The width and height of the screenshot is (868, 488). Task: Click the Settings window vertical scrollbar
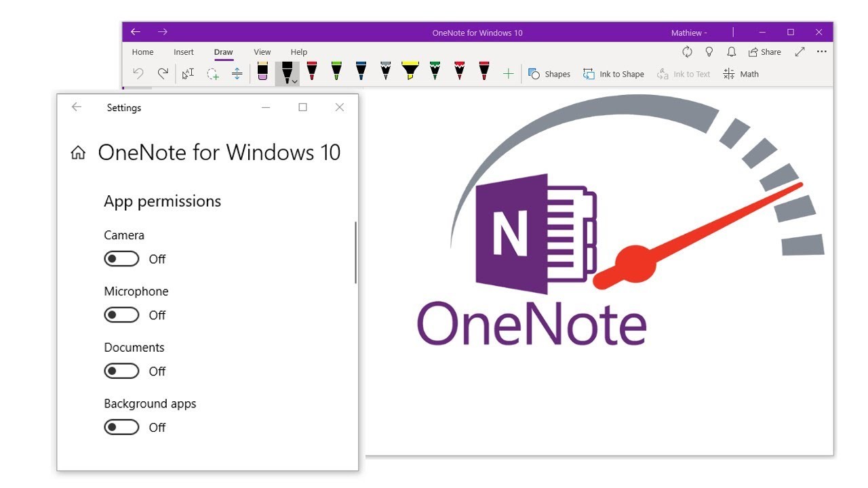[355, 252]
